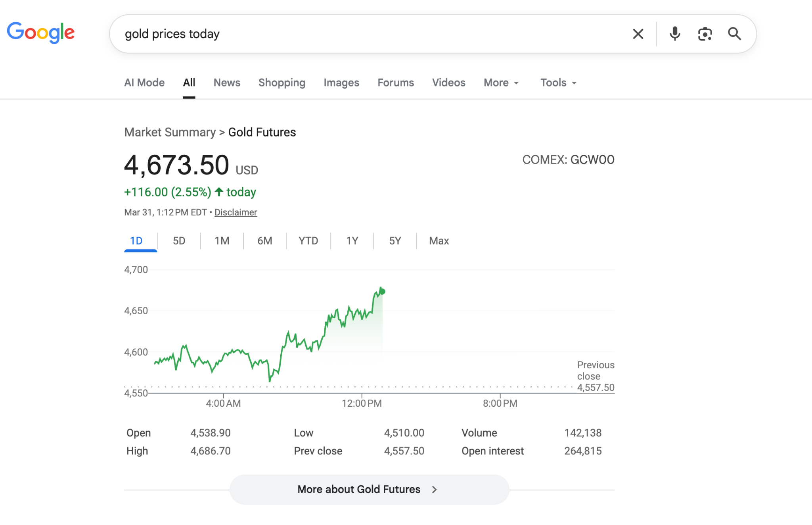Switch to the Images tab
Screen dimensions: 812x525
(x=341, y=83)
